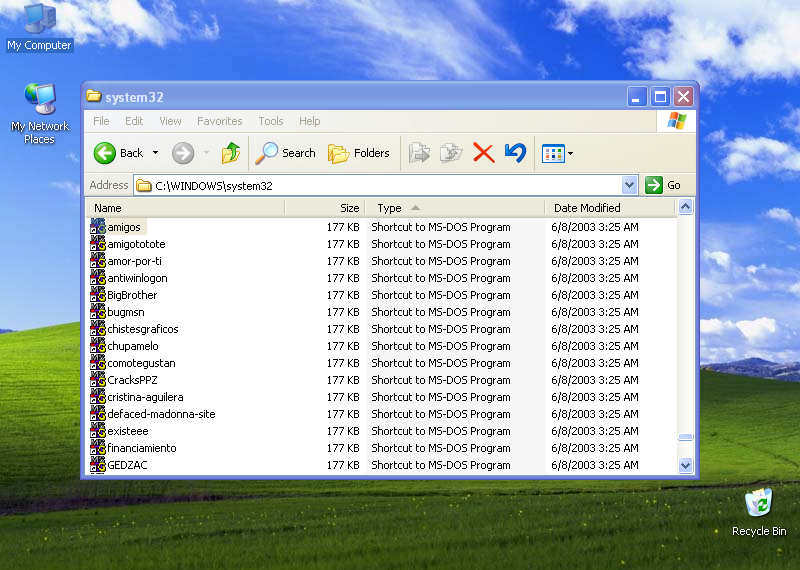The height and width of the screenshot is (570, 800).
Task: Click the 177 KB size of GEDZAC
Action: tap(343, 464)
